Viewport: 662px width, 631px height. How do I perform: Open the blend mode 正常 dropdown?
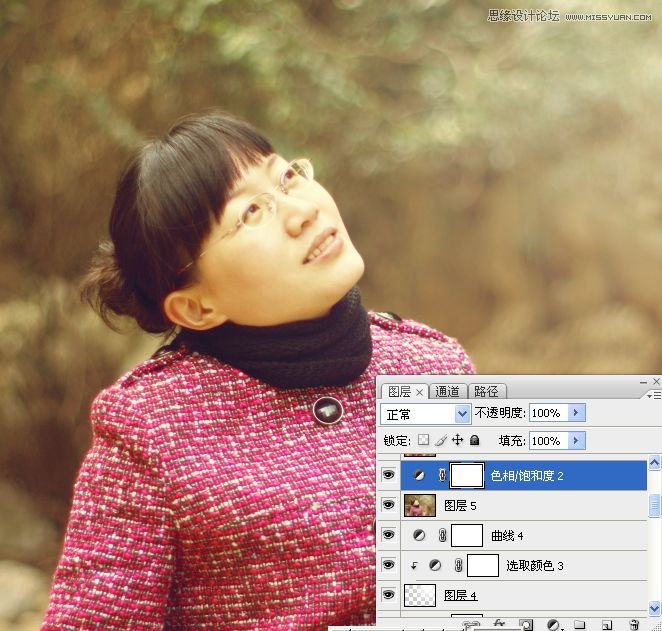[425, 414]
